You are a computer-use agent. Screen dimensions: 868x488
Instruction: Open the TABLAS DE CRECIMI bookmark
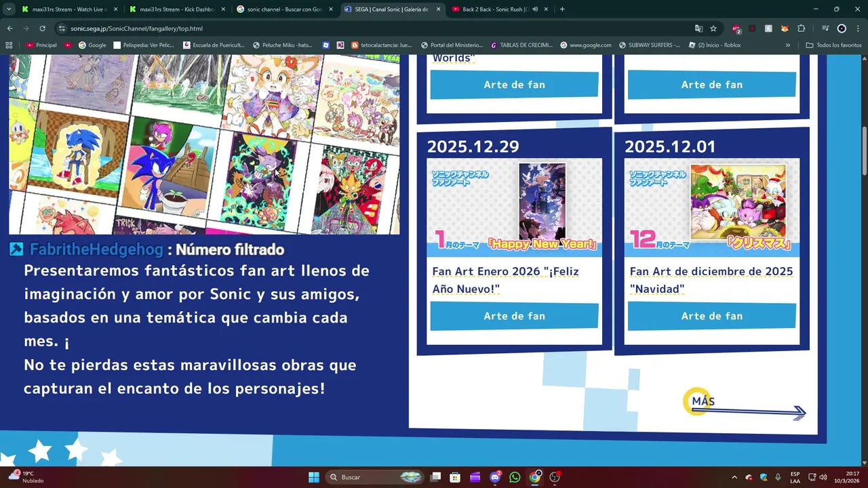coord(521,45)
